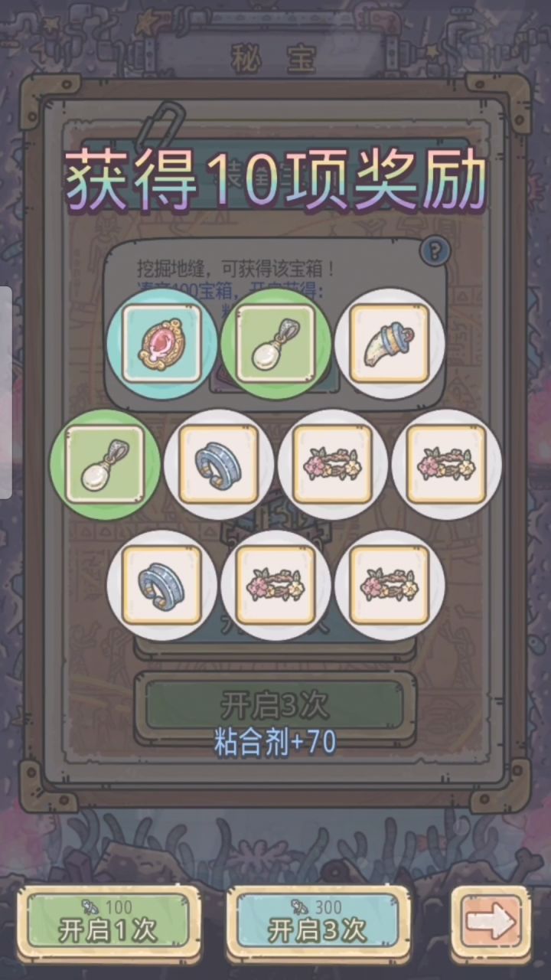This screenshot has width=551, height=980.
Task: Select the pearl pendant in middle row
Action: click(105, 465)
